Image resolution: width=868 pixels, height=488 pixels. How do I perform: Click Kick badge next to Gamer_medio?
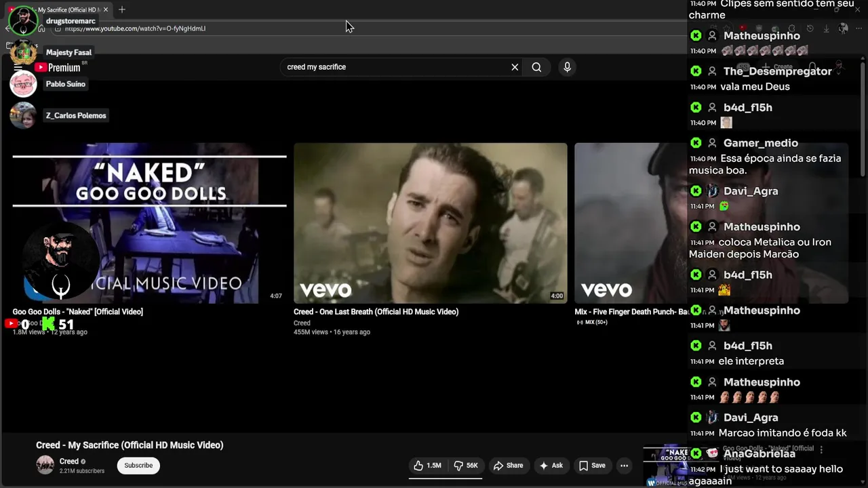coord(696,143)
